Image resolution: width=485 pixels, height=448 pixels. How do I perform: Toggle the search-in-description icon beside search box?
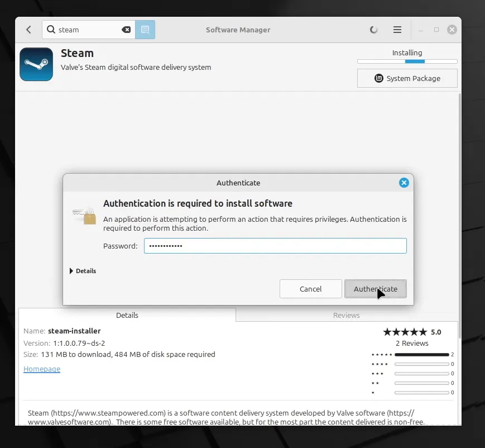pyautogui.click(x=145, y=30)
